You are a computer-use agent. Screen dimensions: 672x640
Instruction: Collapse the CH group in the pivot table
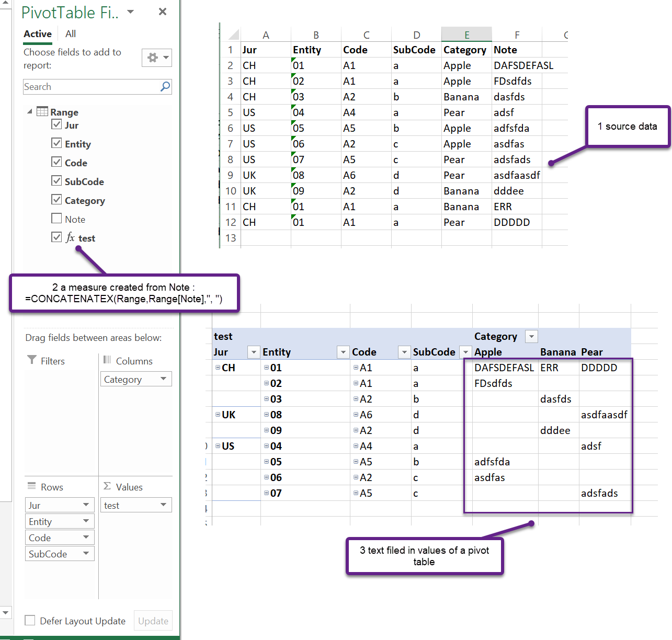[x=218, y=368]
